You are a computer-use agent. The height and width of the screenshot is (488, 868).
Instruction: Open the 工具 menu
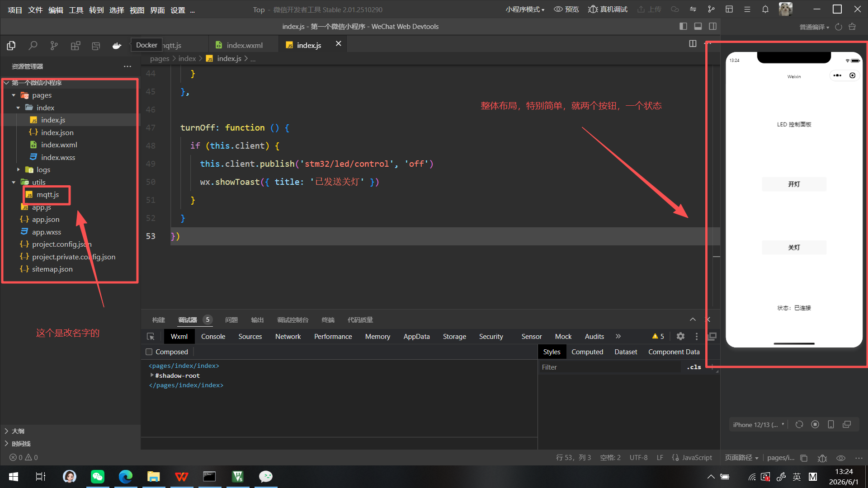click(x=76, y=10)
